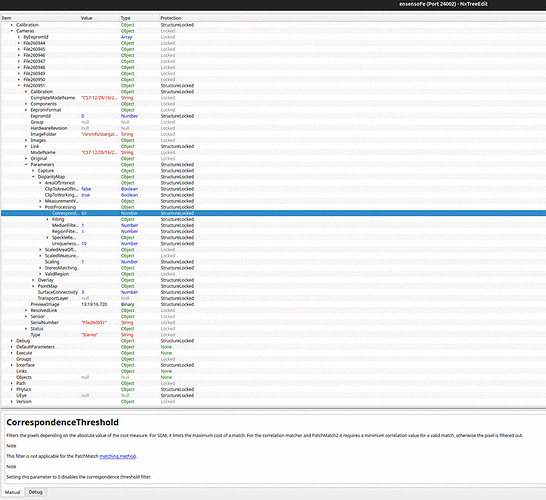Click the PreviewImage timestamp 13:19:16.720
Image resolution: width=546 pixels, height=500 pixels.
94,304
